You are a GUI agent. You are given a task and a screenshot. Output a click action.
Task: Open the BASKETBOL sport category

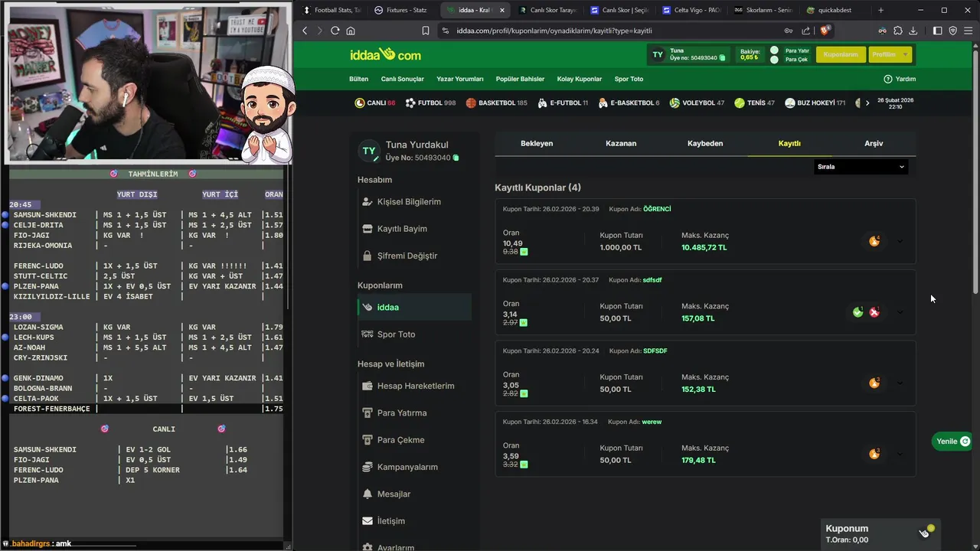[496, 103]
